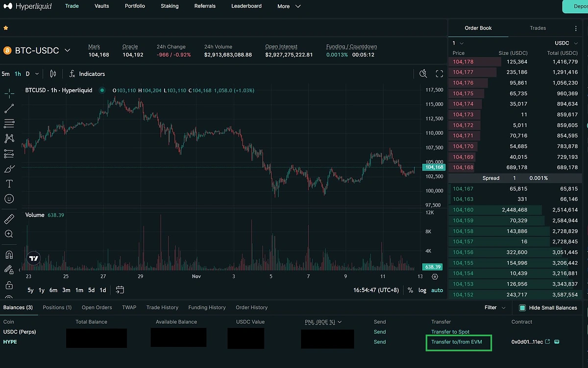The width and height of the screenshot is (588, 368).
Task: Open the Portfolio page
Action: point(135,6)
